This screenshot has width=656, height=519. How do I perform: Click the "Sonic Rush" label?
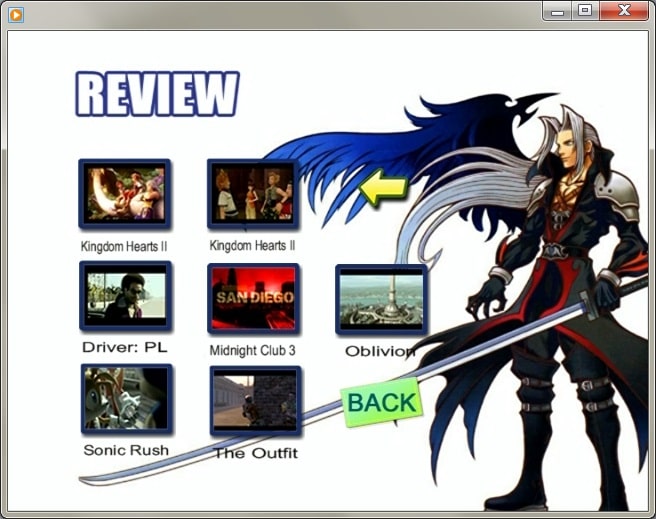click(126, 450)
